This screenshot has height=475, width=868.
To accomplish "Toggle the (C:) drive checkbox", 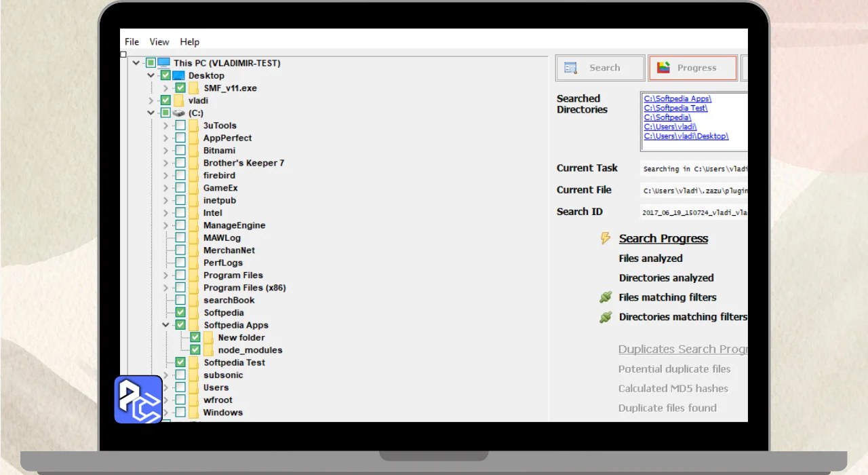I will (x=165, y=113).
